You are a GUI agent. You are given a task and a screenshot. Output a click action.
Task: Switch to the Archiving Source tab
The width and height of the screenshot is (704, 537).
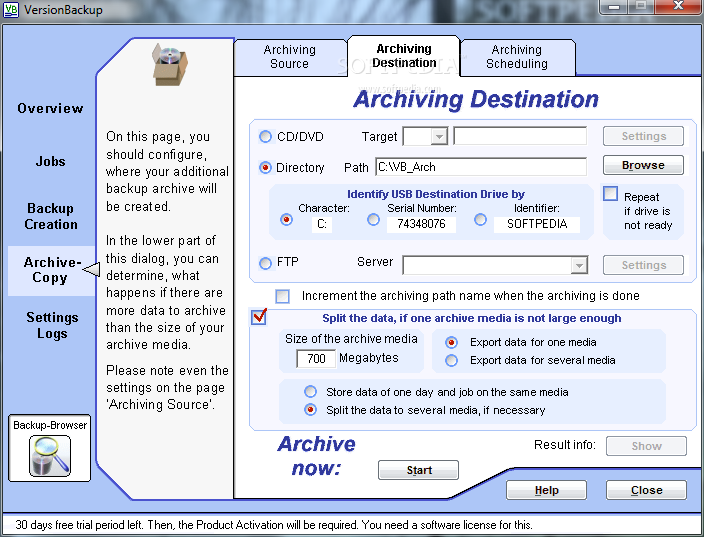pos(290,57)
